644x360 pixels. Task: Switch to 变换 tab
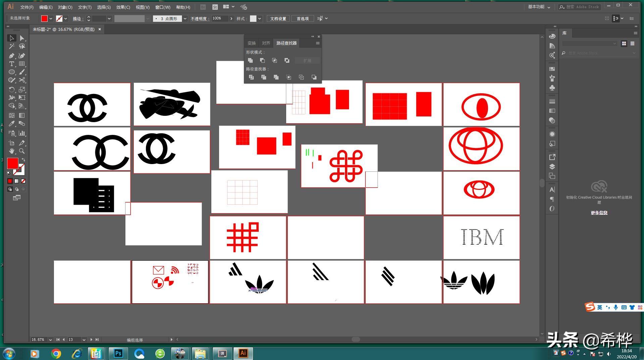pos(252,43)
